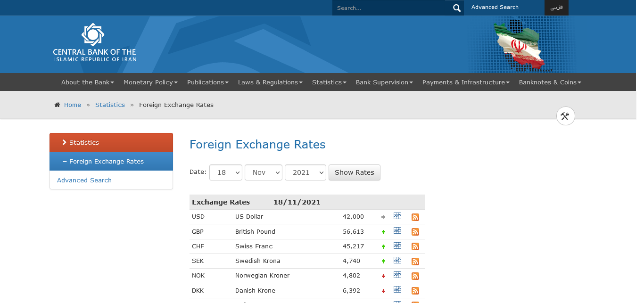Open the US Dollar chart icon
The image size is (644, 303).
[397, 216]
